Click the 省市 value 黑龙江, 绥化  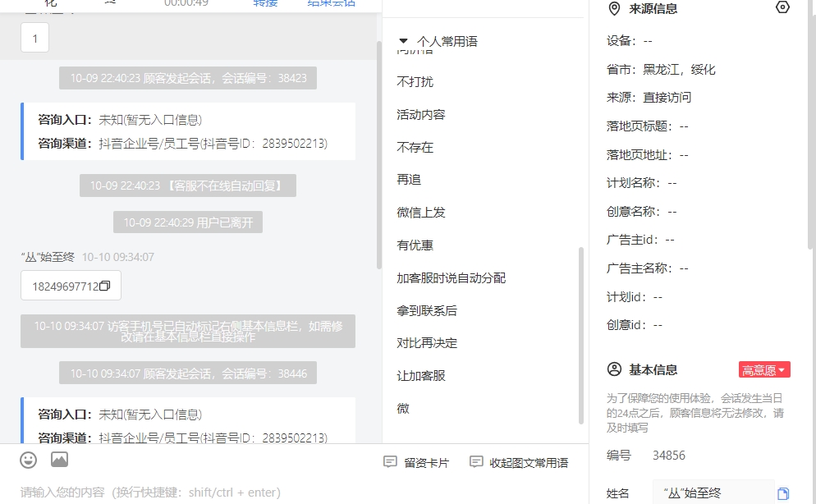[679, 69]
